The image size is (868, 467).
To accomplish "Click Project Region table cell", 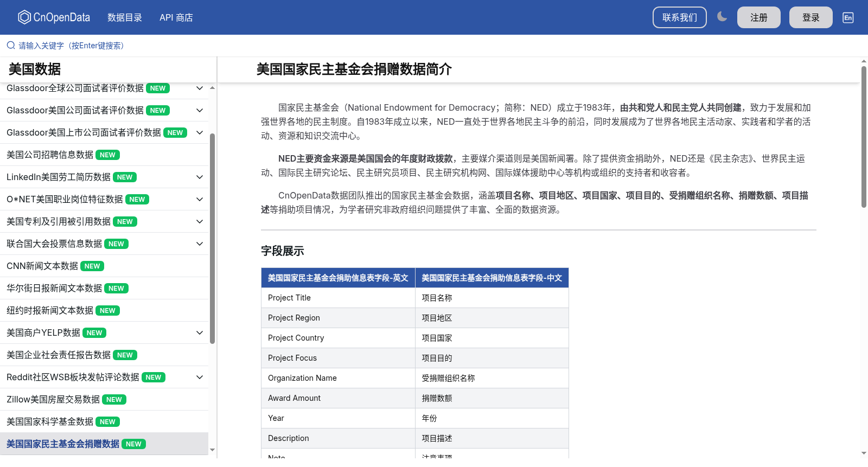I will [x=338, y=318].
